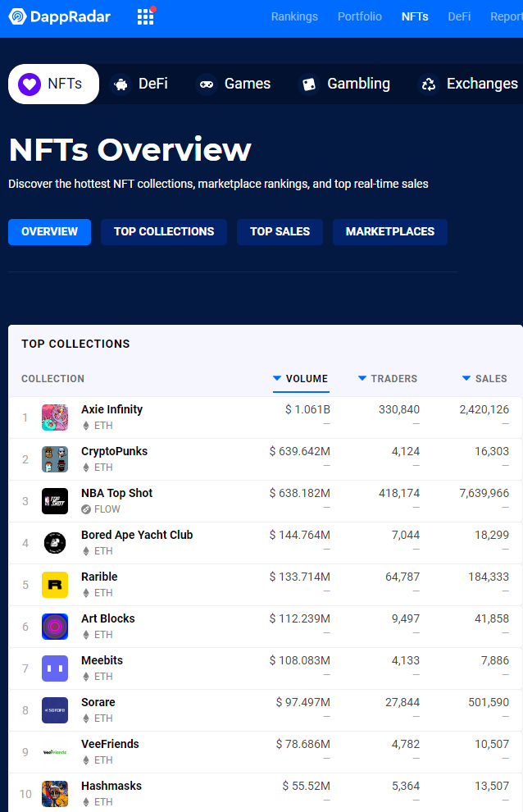Switch to the TOP COLLECTIONS tab
Viewport: 523px width, 812px height.
(x=164, y=231)
